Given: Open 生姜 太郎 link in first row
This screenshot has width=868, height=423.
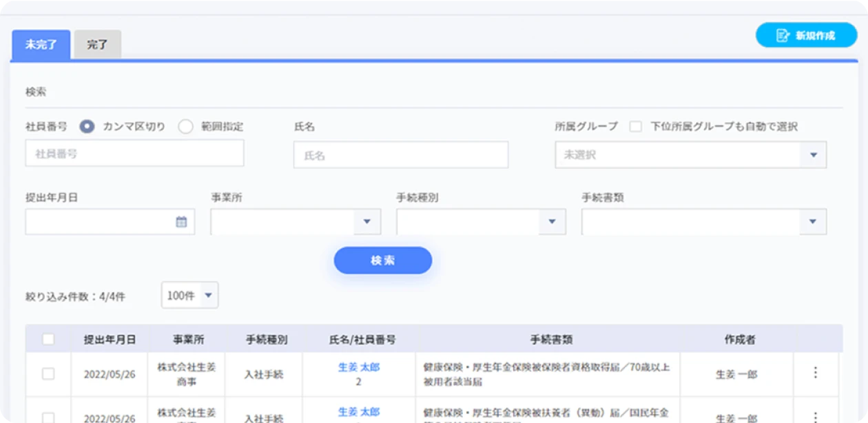Looking at the screenshot, I should coord(358,367).
